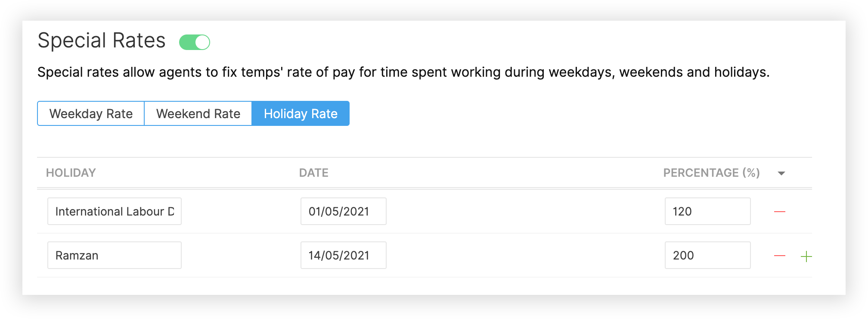Viewport: 868px width, 319px height.
Task: Focus the Ramzan holiday name field
Action: [115, 256]
